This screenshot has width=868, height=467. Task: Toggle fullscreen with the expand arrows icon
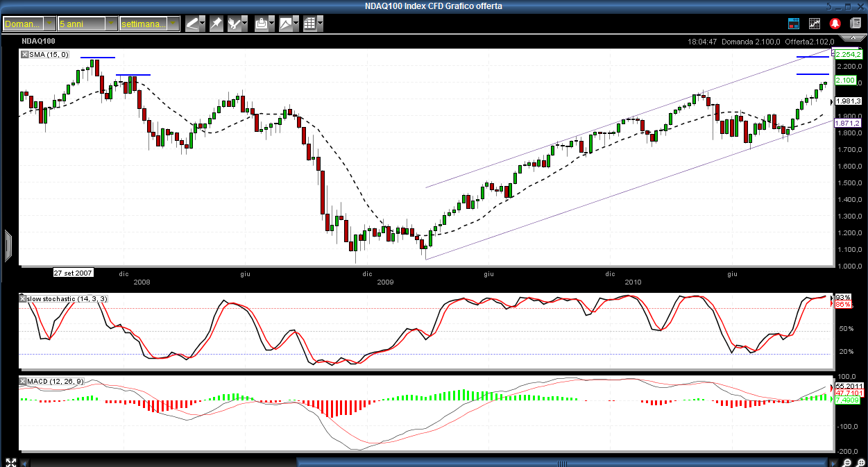click(10, 462)
